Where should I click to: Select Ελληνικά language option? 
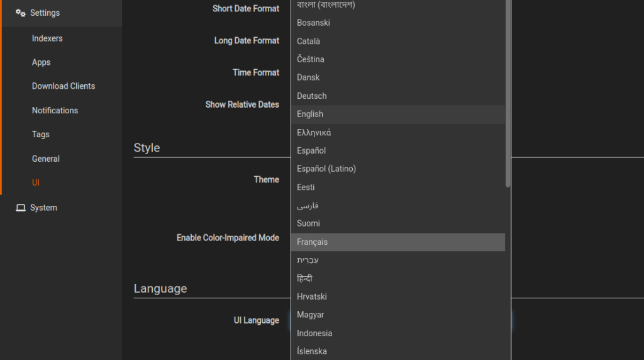(x=397, y=132)
